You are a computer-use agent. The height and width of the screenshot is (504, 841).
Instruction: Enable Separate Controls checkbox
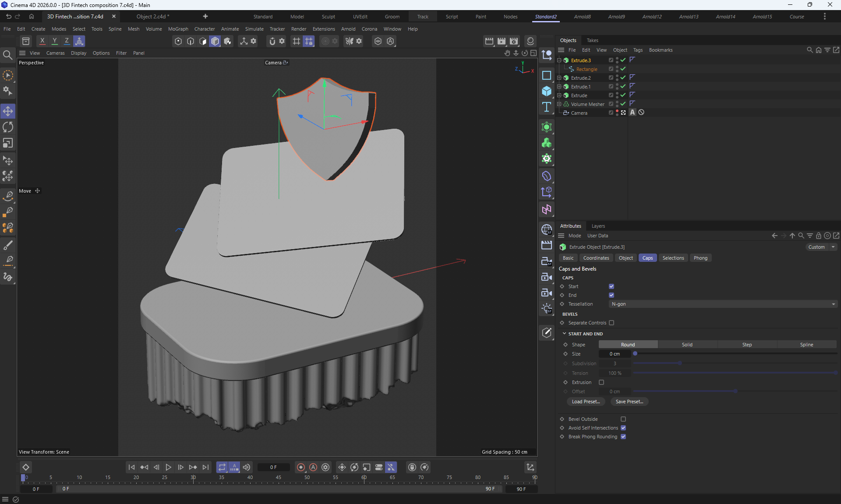click(x=611, y=323)
